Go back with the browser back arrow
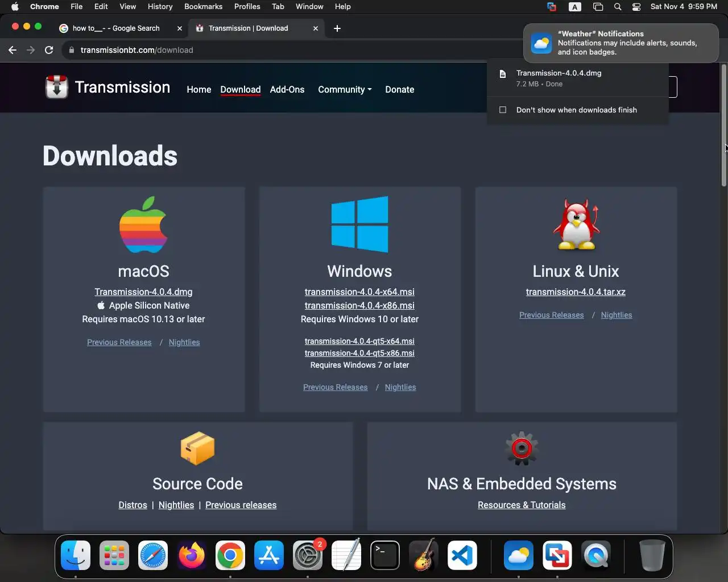This screenshot has height=582, width=728. (x=13, y=50)
